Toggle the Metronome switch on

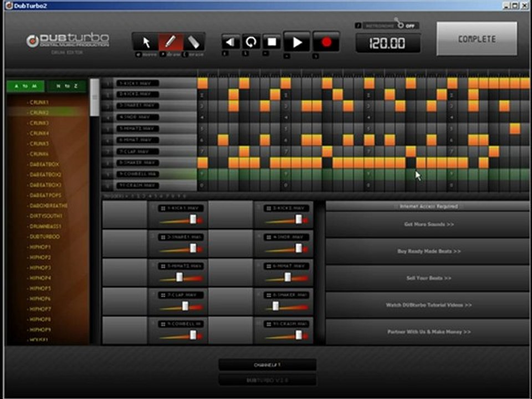point(401,25)
